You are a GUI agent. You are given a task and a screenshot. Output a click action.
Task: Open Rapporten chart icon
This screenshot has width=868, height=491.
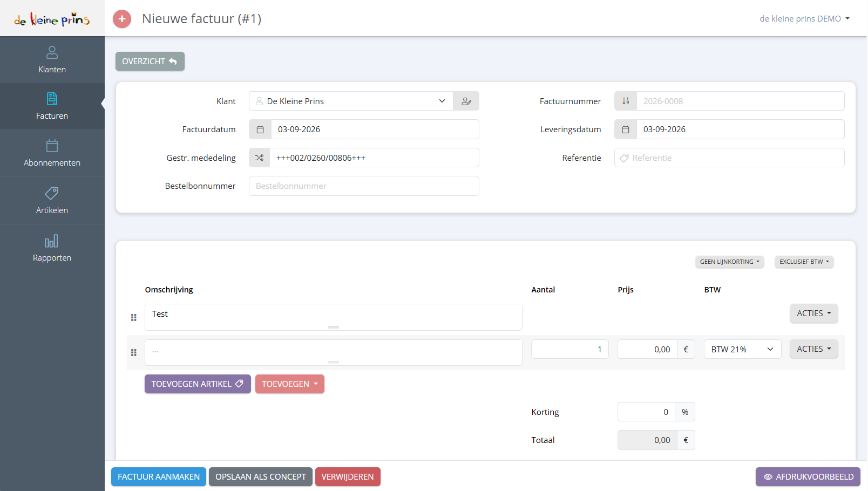[52, 241]
